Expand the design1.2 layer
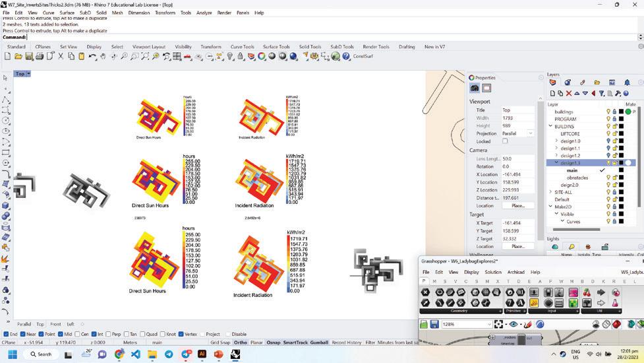The image size is (644, 363). click(x=556, y=155)
